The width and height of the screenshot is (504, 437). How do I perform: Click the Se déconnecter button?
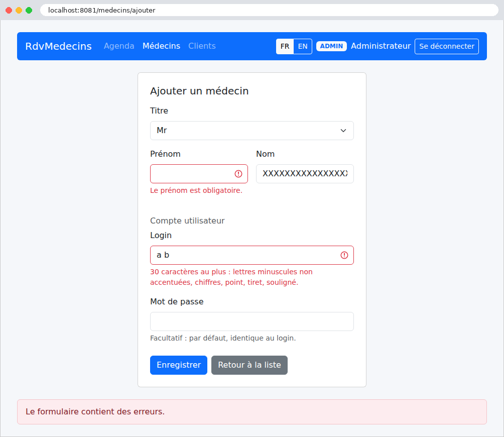pos(446,46)
